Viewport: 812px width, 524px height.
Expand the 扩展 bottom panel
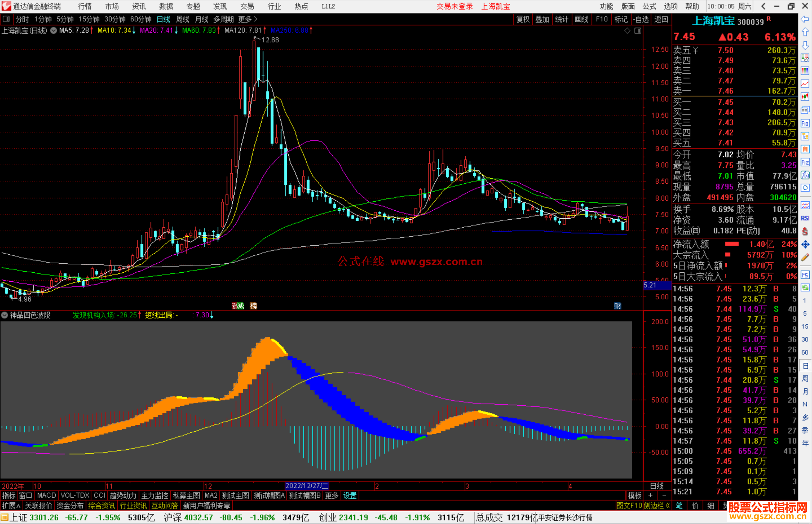(x=11, y=506)
